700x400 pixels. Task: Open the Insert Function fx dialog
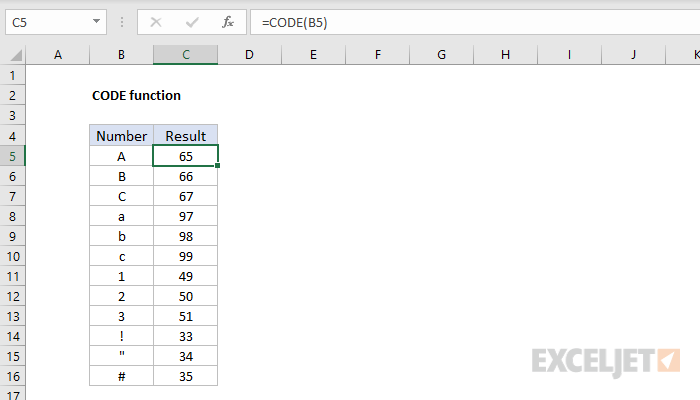coord(227,21)
